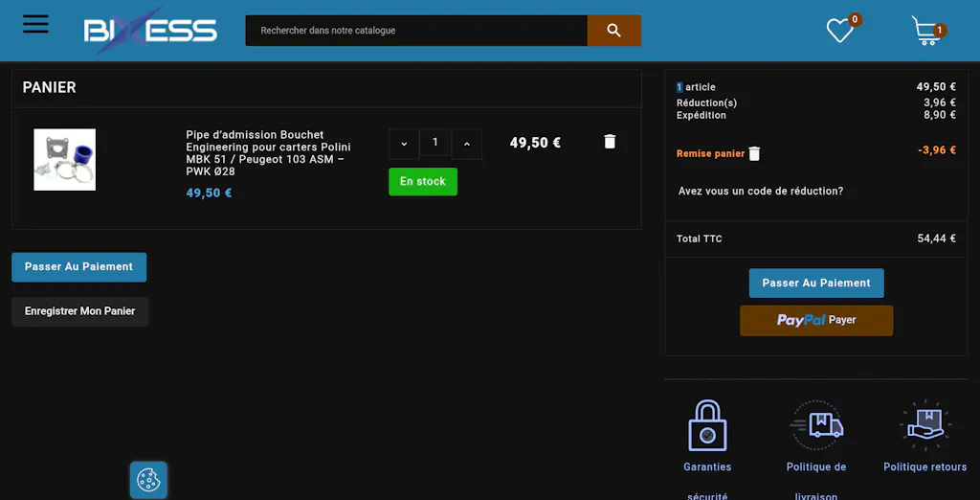Click Enregistrer Mon Panier button
980x500 pixels.
tap(79, 311)
